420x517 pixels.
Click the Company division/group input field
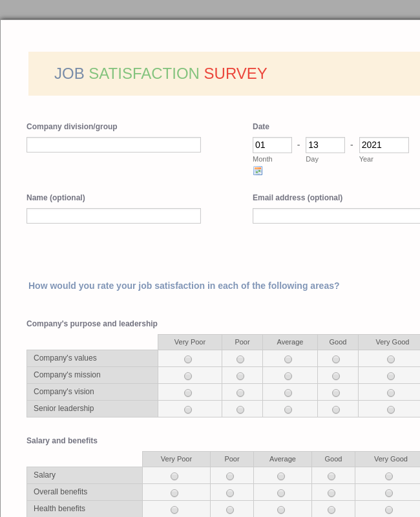coord(114,145)
